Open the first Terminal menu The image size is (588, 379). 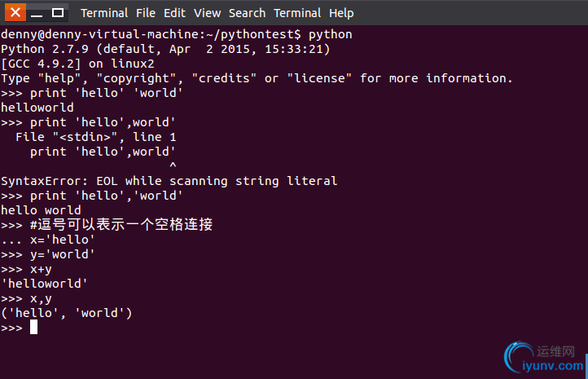[104, 13]
